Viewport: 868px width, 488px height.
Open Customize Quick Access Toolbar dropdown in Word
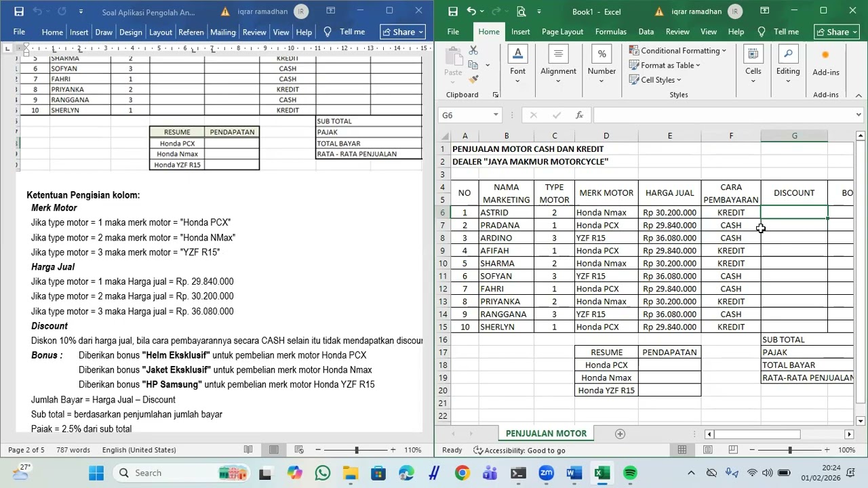[x=81, y=12]
